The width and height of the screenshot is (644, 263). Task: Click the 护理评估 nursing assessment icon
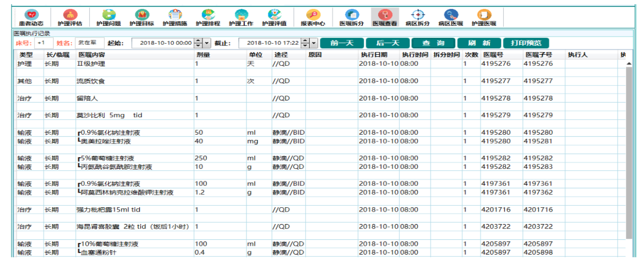click(70, 17)
